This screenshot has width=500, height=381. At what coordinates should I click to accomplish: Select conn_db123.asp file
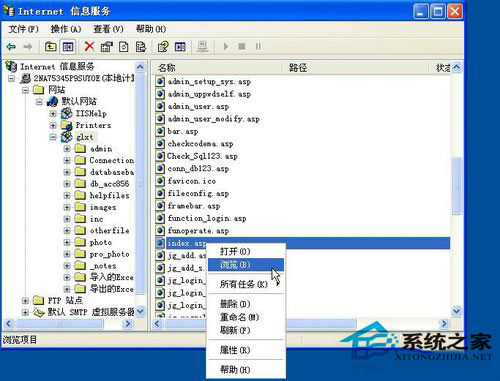(198, 169)
